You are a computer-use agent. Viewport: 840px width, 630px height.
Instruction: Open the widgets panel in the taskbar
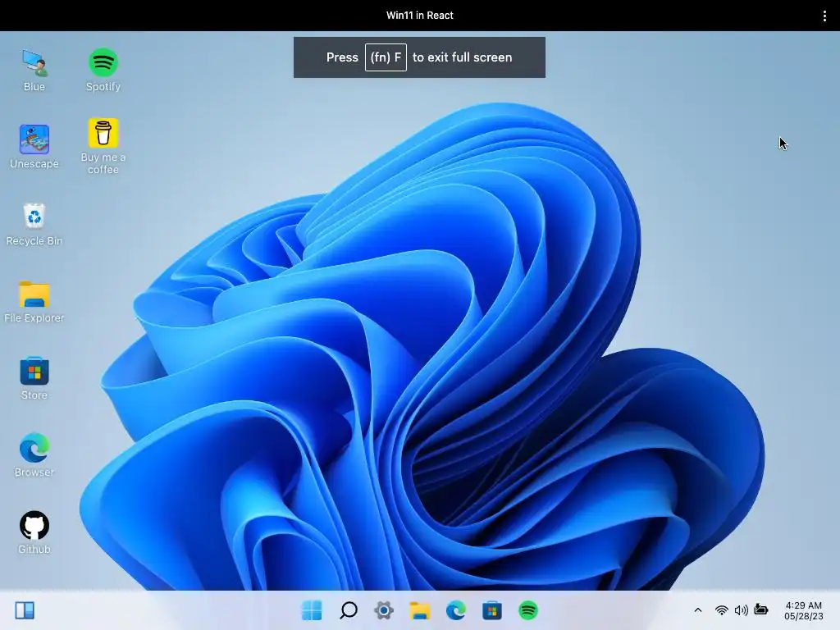coord(25,610)
